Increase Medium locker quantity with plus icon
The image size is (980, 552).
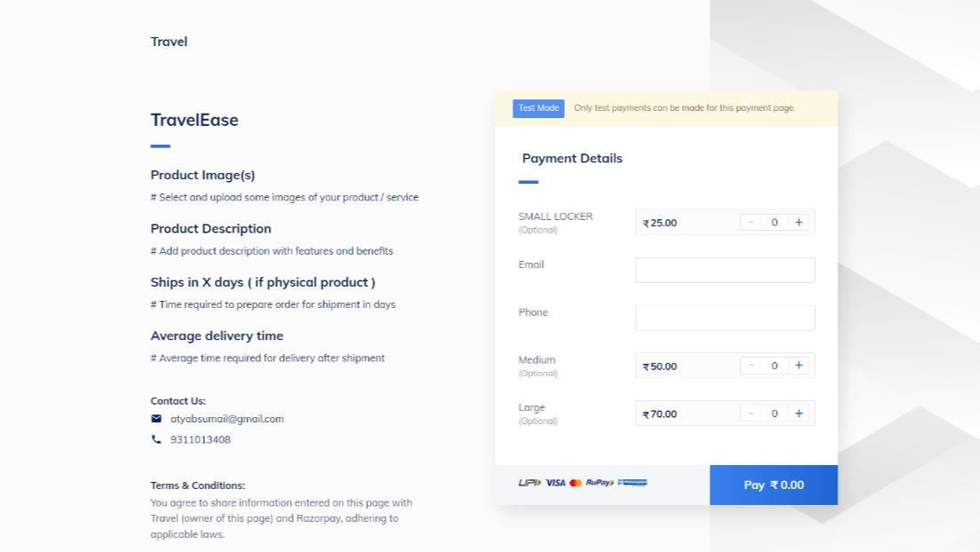[798, 366]
